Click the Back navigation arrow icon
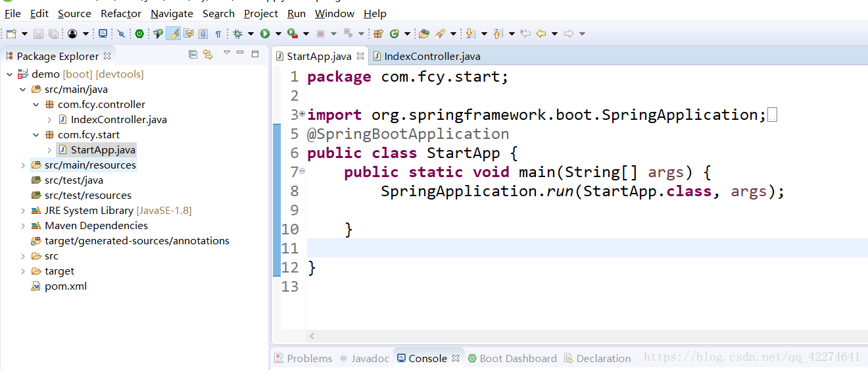868x370 pixels. [x=541, y=34]
